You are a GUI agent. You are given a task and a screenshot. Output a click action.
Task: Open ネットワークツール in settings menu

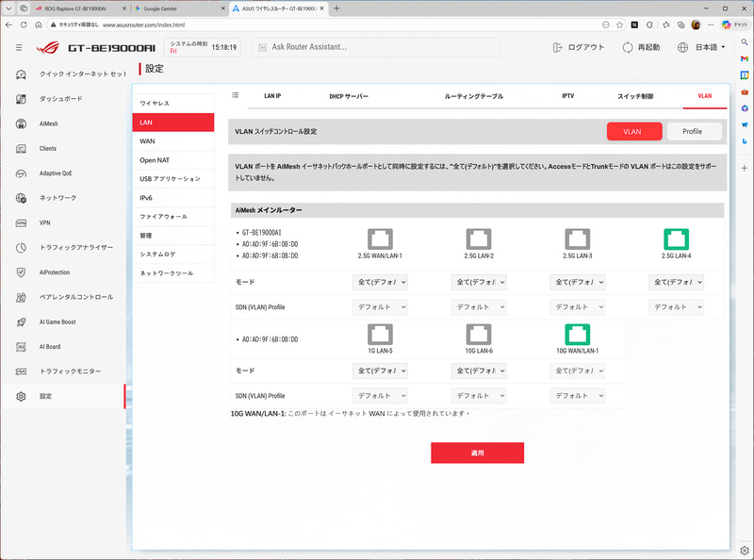coord(173,273)
